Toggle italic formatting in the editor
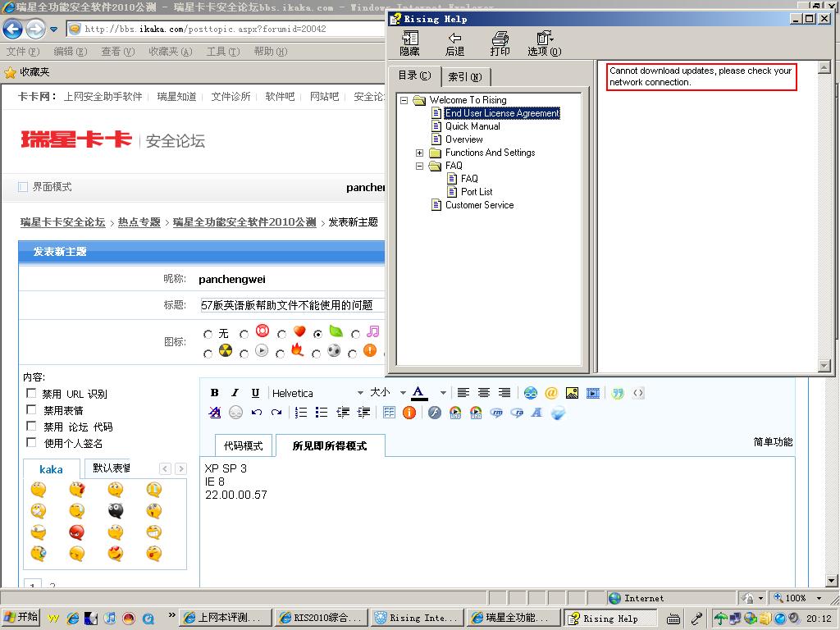The width and height of the screenshot is (840, 630). click(235, 393)
